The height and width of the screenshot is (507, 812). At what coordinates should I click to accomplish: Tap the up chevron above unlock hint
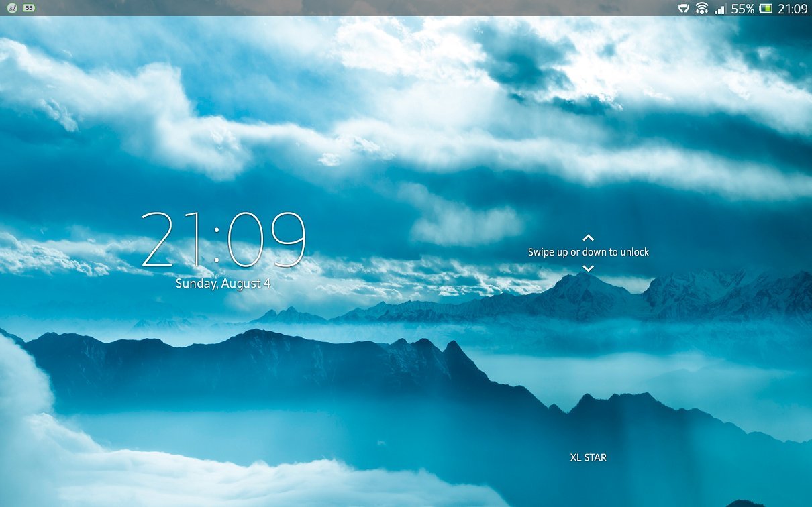588,237
